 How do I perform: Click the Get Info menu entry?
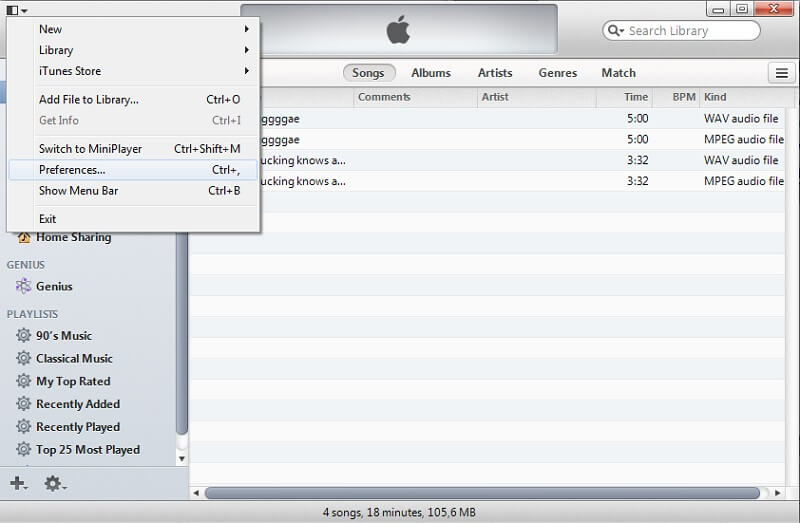(x=133, y=120)
